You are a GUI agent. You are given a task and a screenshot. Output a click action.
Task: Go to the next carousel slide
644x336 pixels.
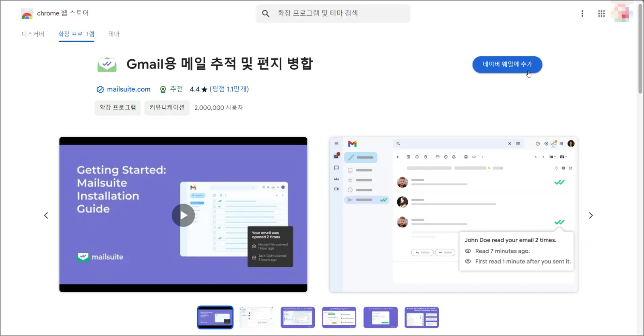591,215
